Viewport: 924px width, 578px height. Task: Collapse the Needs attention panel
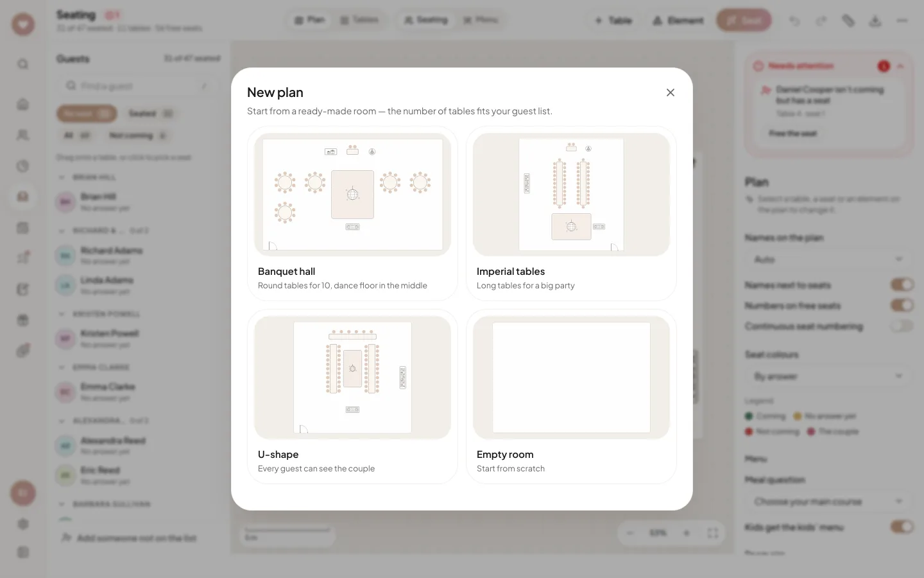(900, 66)
